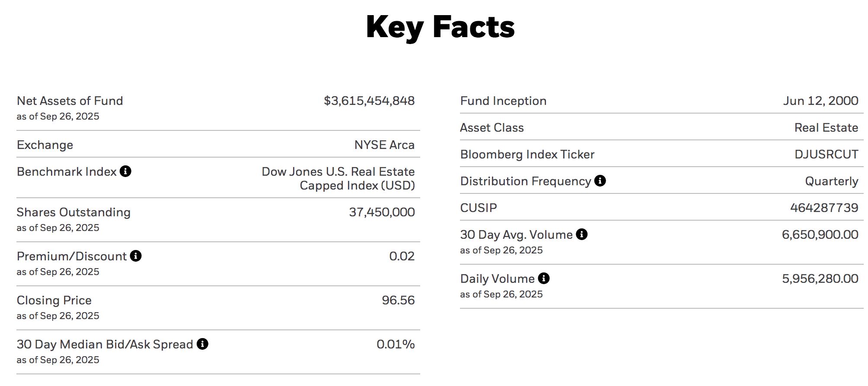Screen dimensions: 868x386
Task: Select the CUSIP number 464287739
Action: (824, 208)
